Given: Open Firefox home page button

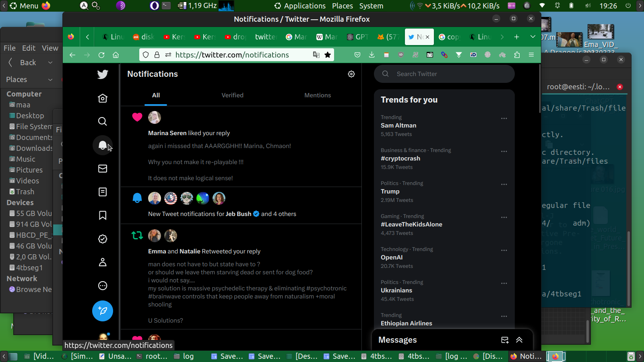Looking at the screenshot, I should click(116, 55).
